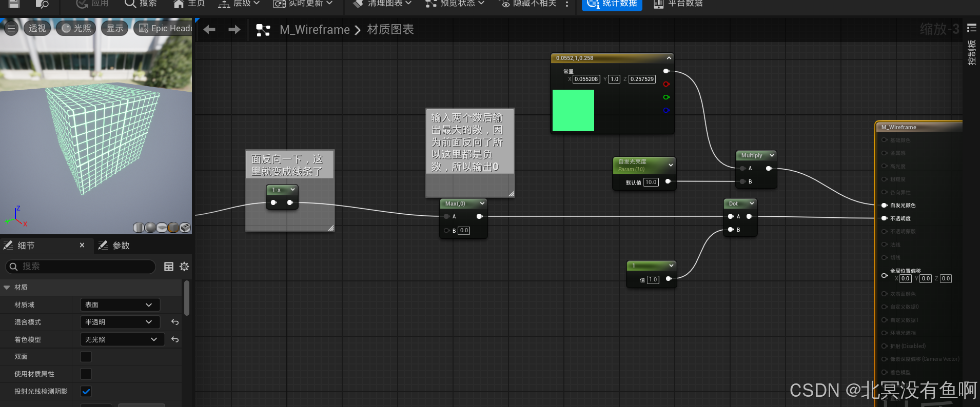Open the 控制板 (Palette) side tab
Image resolution: width=980 pixels, height=407 pixels.
(x=971, y=53)
